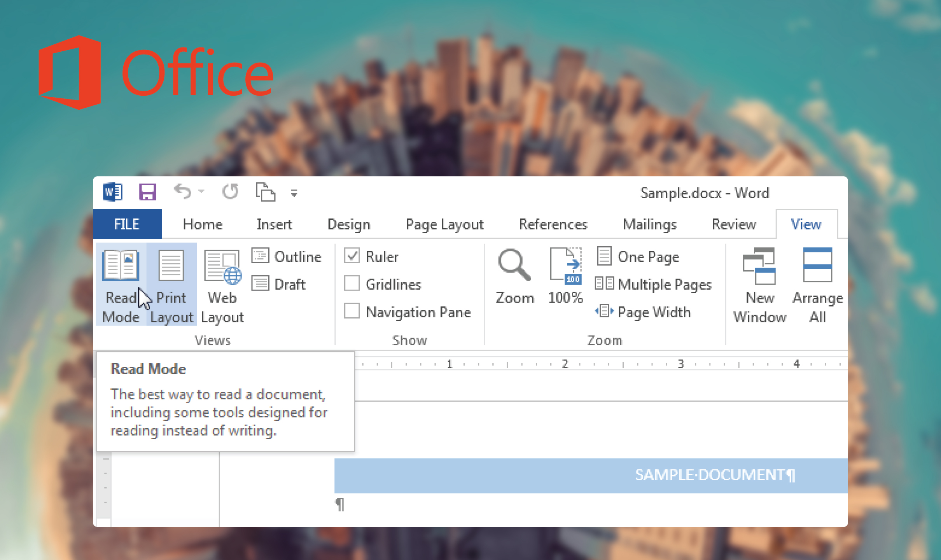Select the References tab
This screenshot has height=560, width=941.
[x=553, y=224]
